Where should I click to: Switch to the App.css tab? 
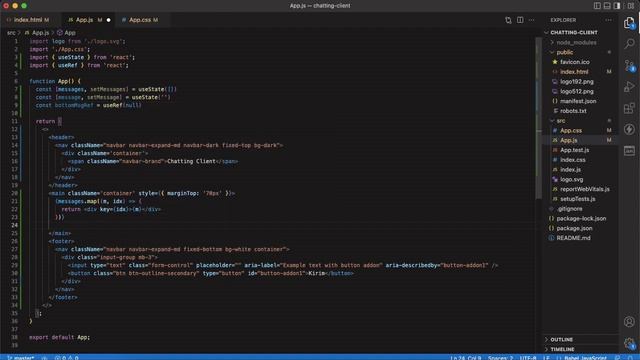pos(140,20)
